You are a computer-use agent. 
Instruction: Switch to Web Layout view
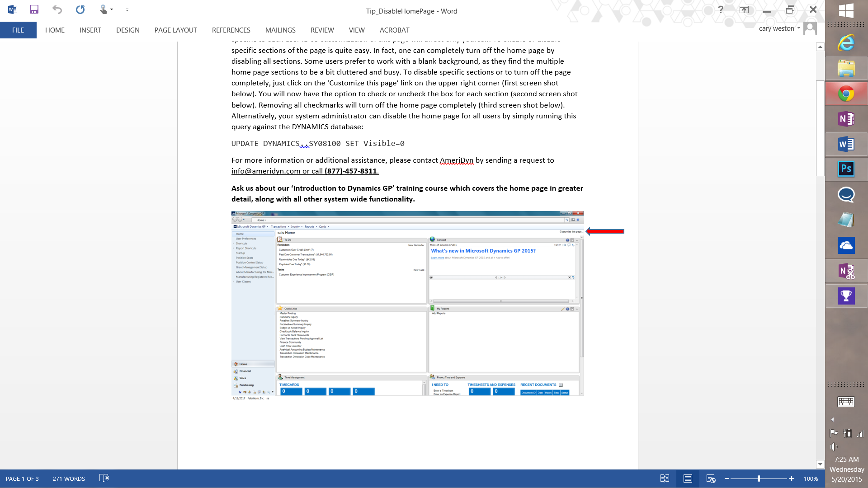(x=711, y=479)
